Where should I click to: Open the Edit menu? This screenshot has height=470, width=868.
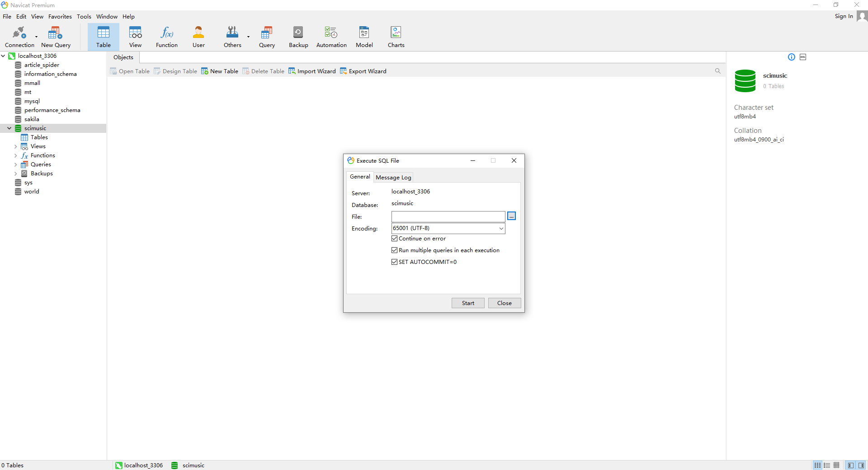point(21,16)
